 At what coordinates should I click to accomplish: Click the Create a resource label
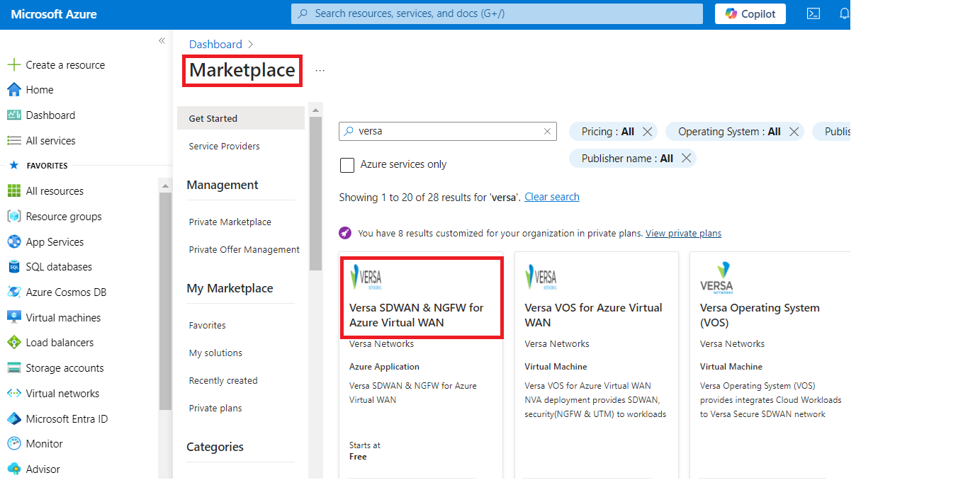65,64
